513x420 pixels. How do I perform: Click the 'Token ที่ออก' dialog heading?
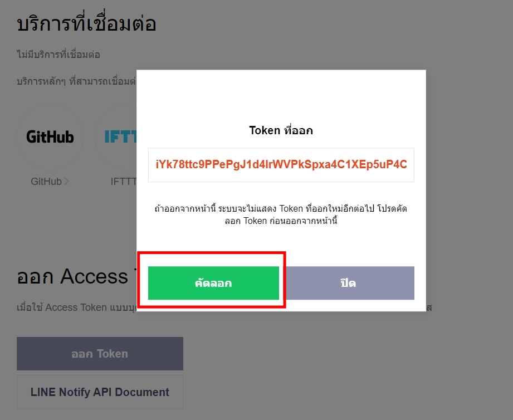[x=281, y=130]
